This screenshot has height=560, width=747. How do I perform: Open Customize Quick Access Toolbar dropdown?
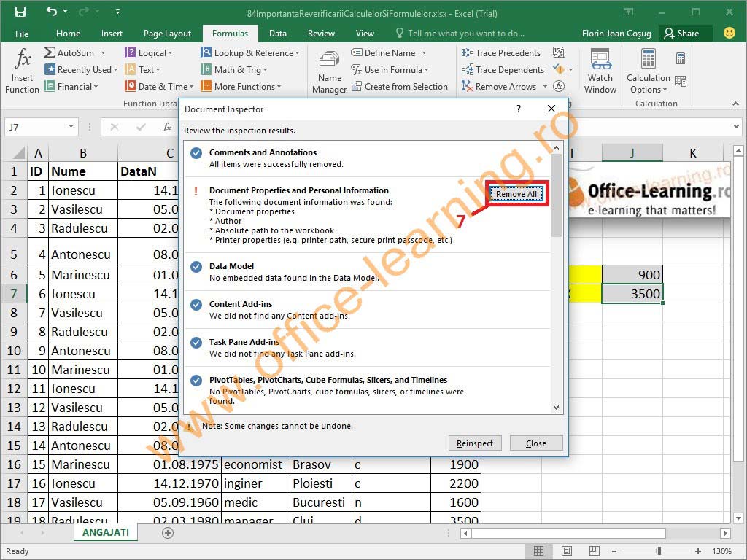tap(117, 12)
